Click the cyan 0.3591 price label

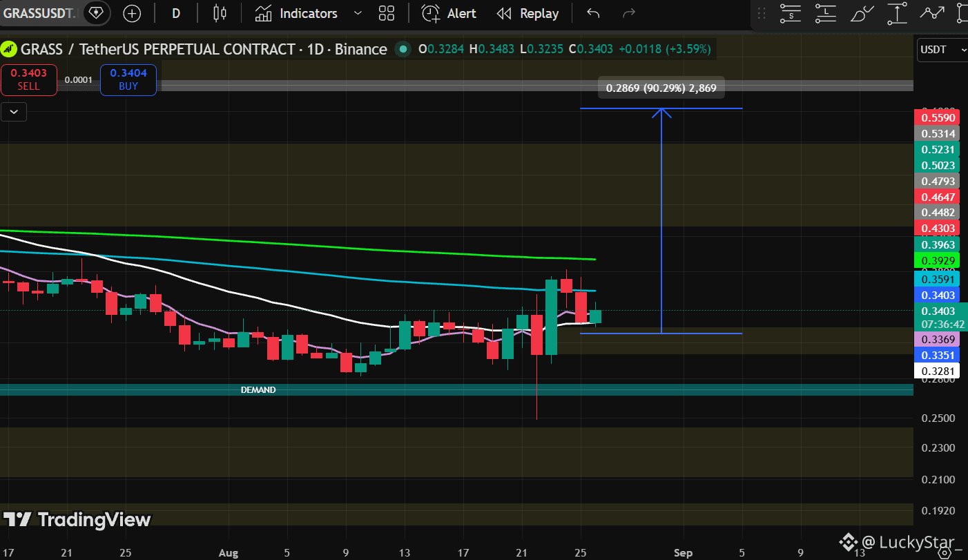point(938,280)
